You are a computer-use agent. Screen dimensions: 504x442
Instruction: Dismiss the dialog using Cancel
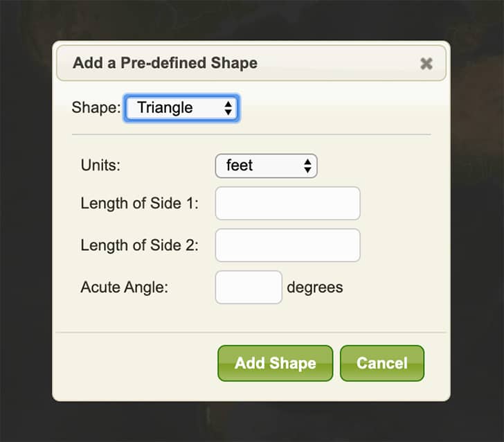tap(382, 364)
